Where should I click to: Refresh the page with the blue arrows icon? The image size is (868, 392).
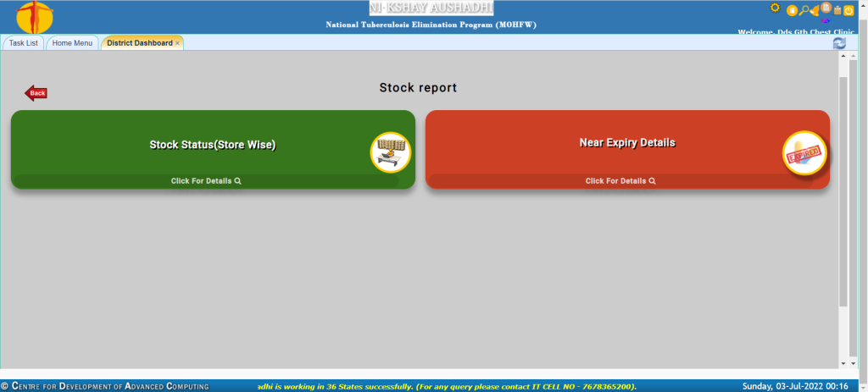pos(839,43)
